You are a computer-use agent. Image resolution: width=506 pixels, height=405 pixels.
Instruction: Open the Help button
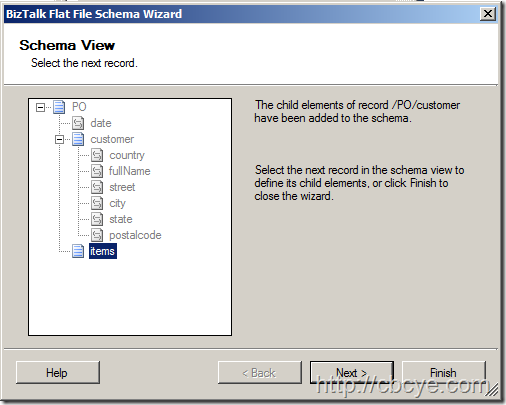(58, 373)
